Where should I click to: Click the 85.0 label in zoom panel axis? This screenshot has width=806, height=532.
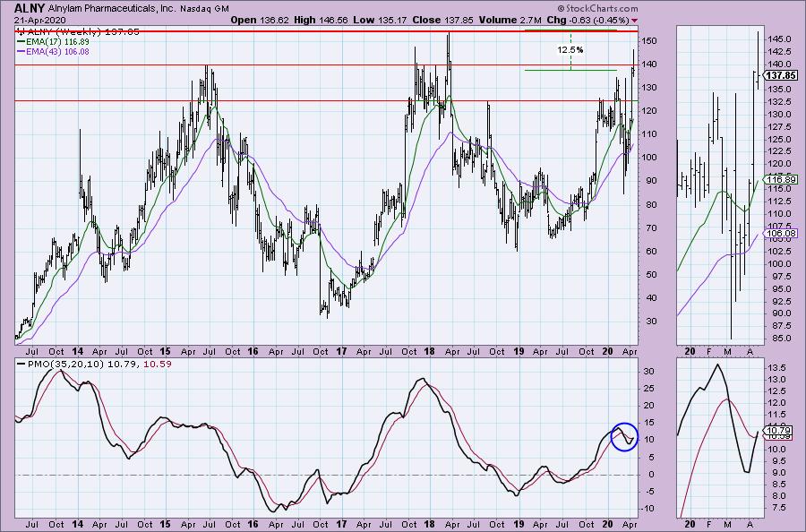click(782, 339)
